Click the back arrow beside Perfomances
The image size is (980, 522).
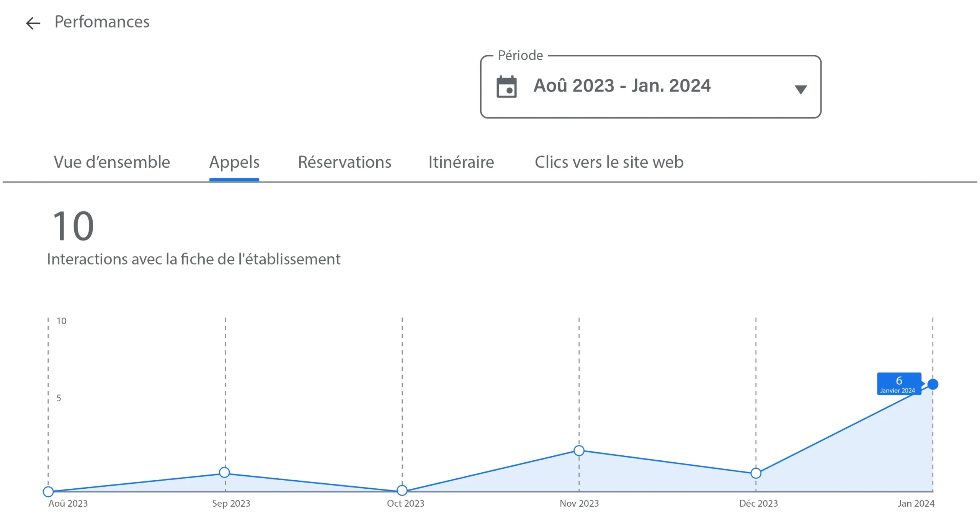[x=33, y=23]
